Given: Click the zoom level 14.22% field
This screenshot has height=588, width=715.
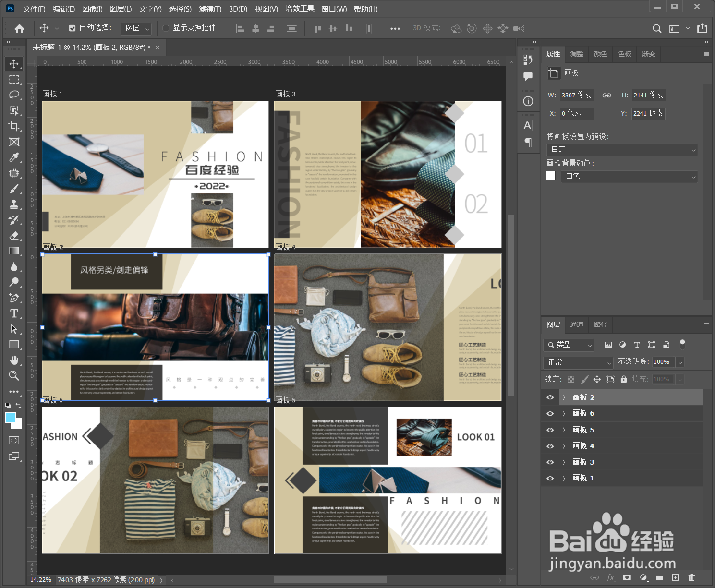Looking at the screenshot, I should [41, 580].
